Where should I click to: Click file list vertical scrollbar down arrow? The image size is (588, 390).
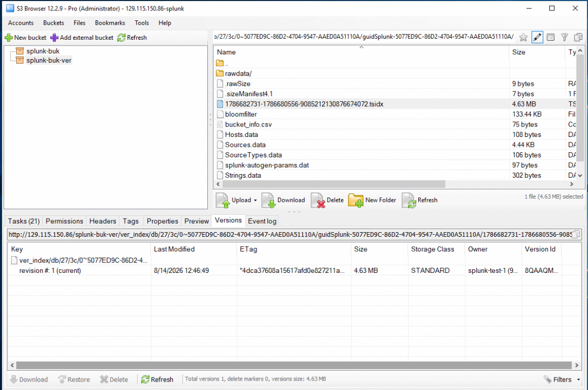pyautogui.click(x=580, y=175)
